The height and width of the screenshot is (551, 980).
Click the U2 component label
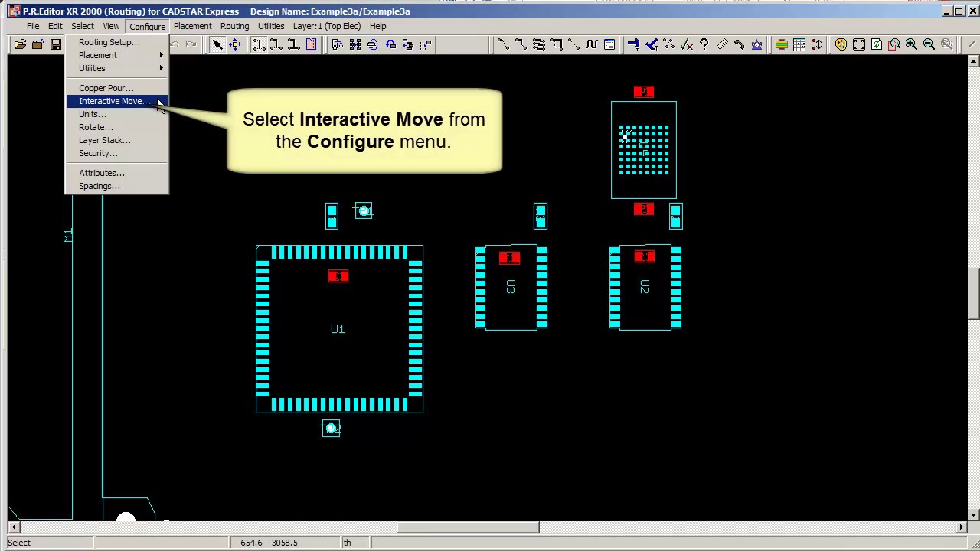(645, 287)
